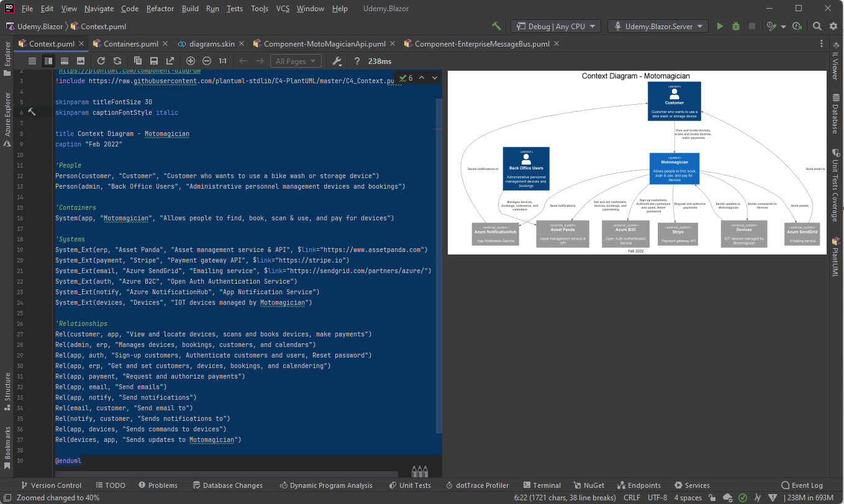Run the Udemy.Blazor.Server configuration
This screenshot has width=844, height=504.
pyautogui.click(x=720, y=26)
